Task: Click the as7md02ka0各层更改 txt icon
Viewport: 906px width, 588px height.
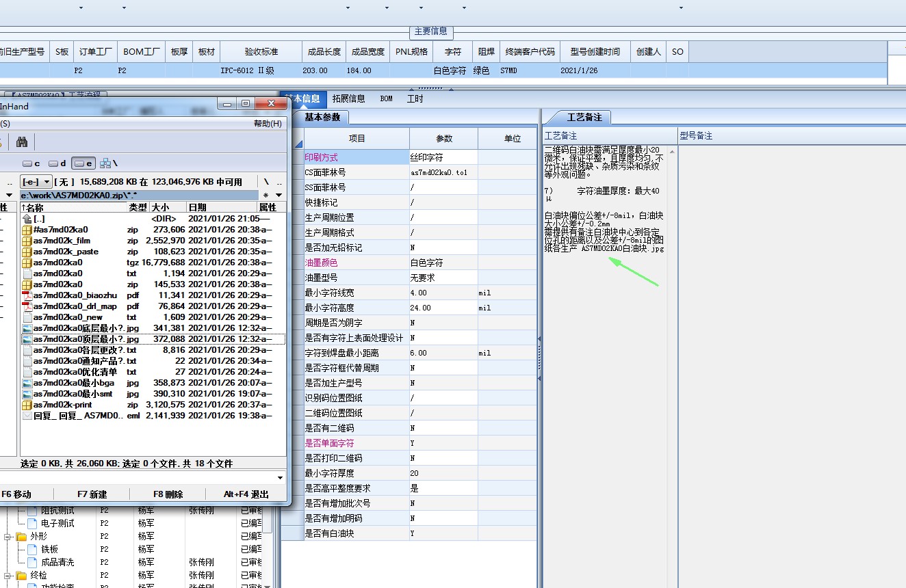Action: (27, 350)
